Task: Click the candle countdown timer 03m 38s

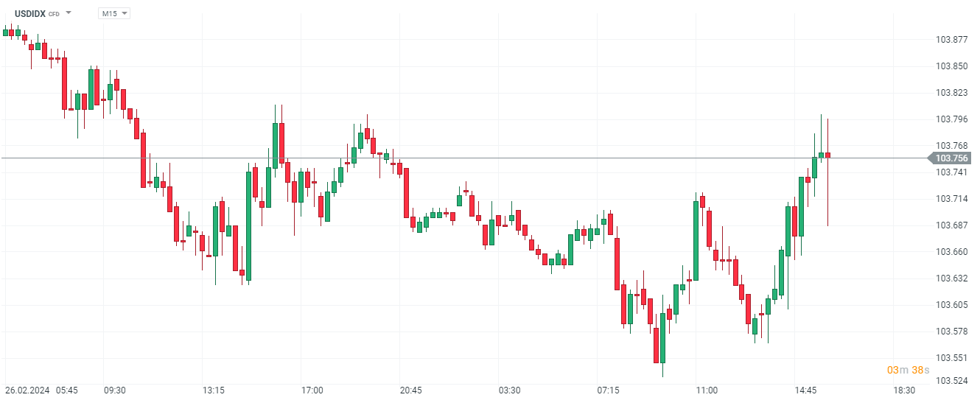Action: coord(908,370)
